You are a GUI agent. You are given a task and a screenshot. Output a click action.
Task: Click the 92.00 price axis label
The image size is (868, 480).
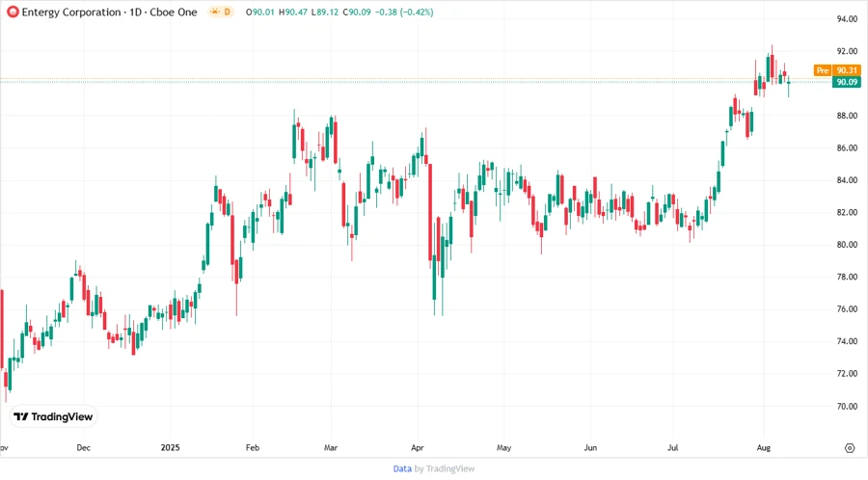(847, 51)
